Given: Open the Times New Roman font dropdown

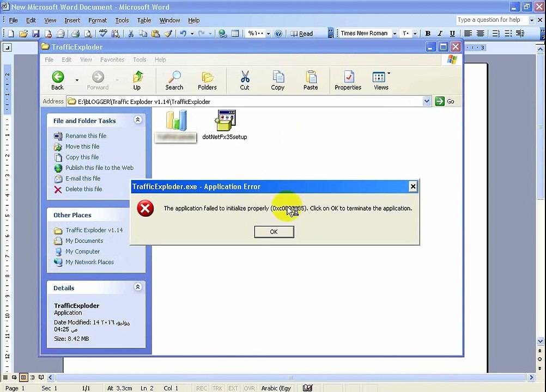Looking at the screenshot, I should (395, 33).
